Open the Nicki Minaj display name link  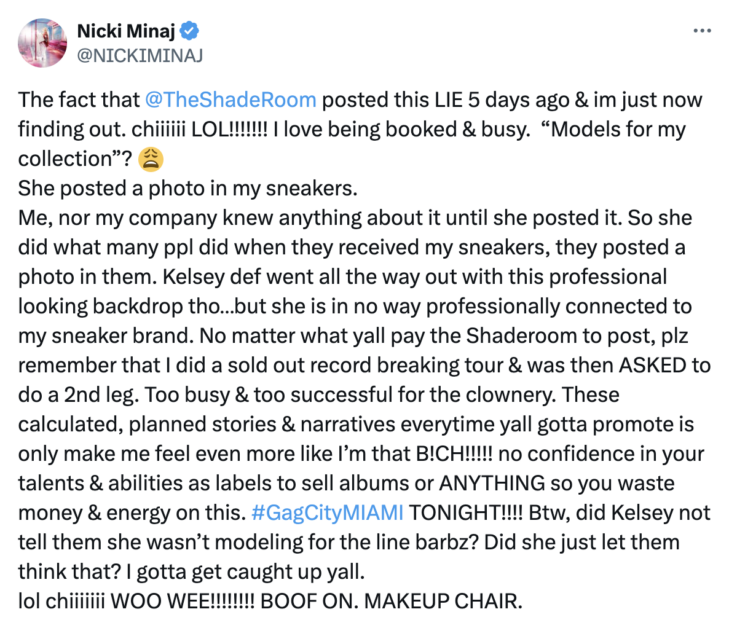[x=126, y=31]
